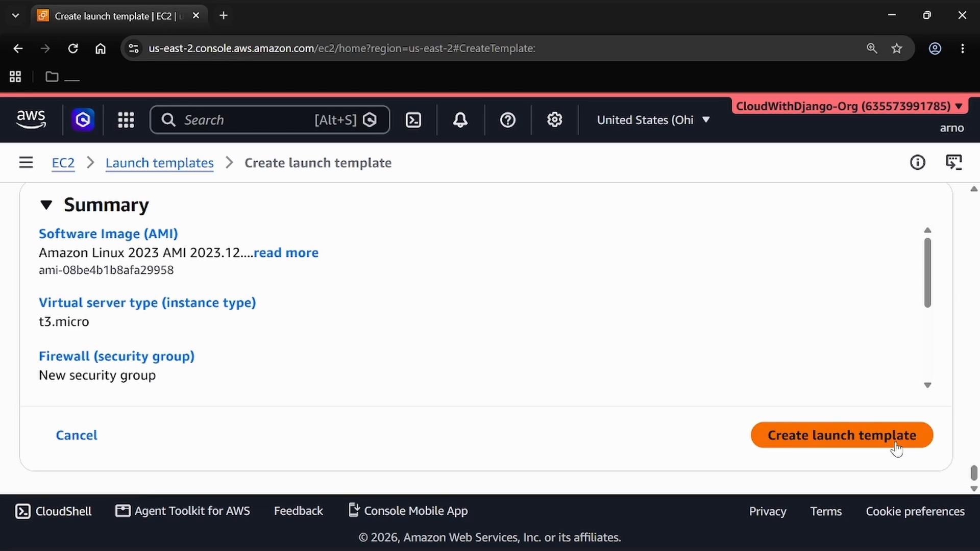Click the read more AMI link
Screen dimensions: 980x551
pos(286,253)
